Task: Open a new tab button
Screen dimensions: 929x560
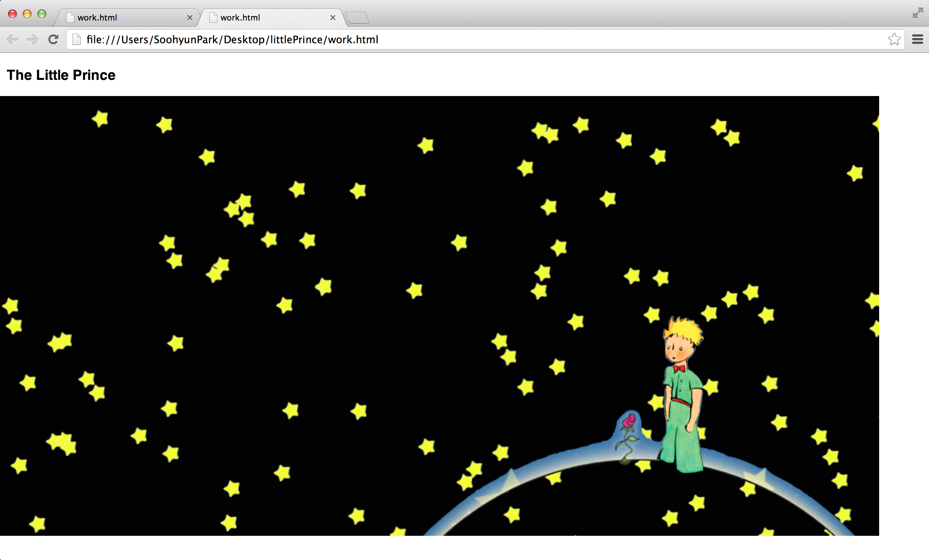Action: [x=357, y=18]
